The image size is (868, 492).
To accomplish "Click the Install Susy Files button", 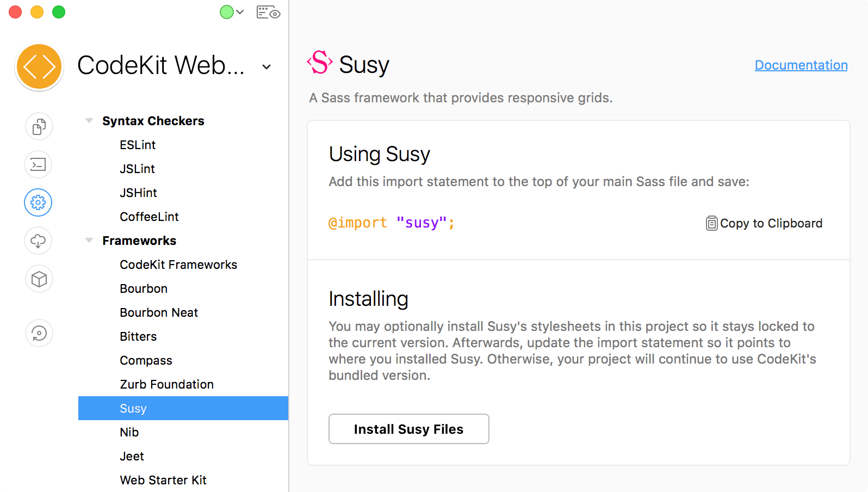I will (409, 429).
